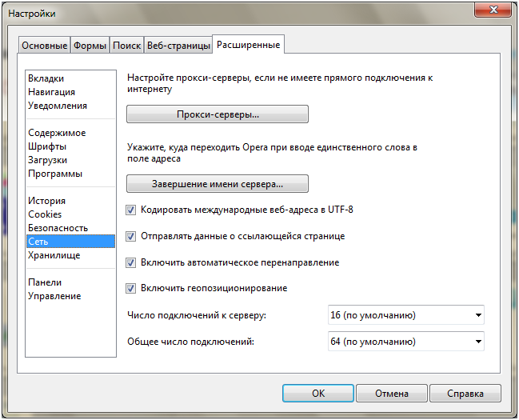Click the Прокси-серверы button
The height and width of the screenshot is (420, 519).
(x=218, y=114)
